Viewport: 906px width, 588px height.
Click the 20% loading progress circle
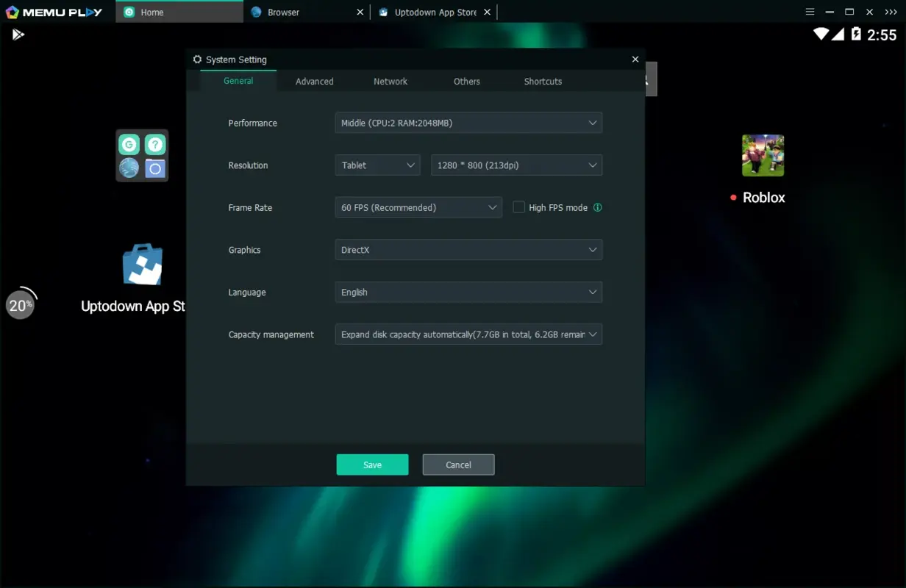[x=21, y=303]
